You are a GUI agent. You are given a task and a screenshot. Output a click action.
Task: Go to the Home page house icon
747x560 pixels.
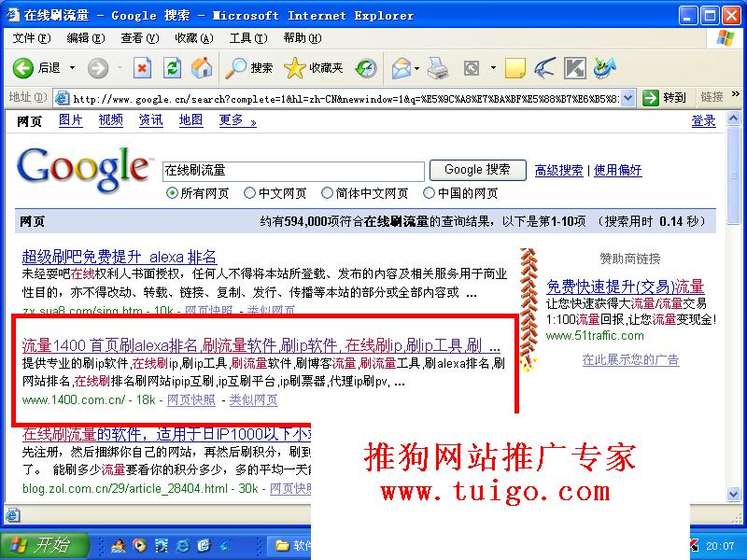click(202, 68)
